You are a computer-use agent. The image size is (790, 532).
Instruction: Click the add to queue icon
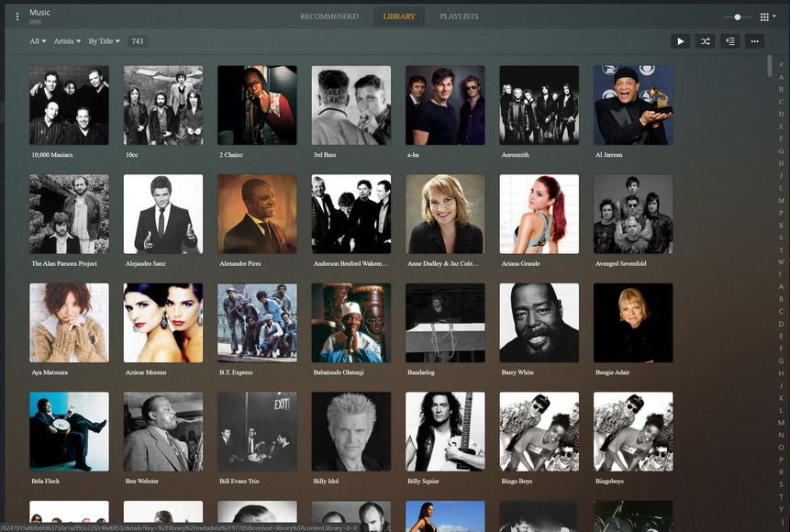pyautogui.click(x=729, y=41)
